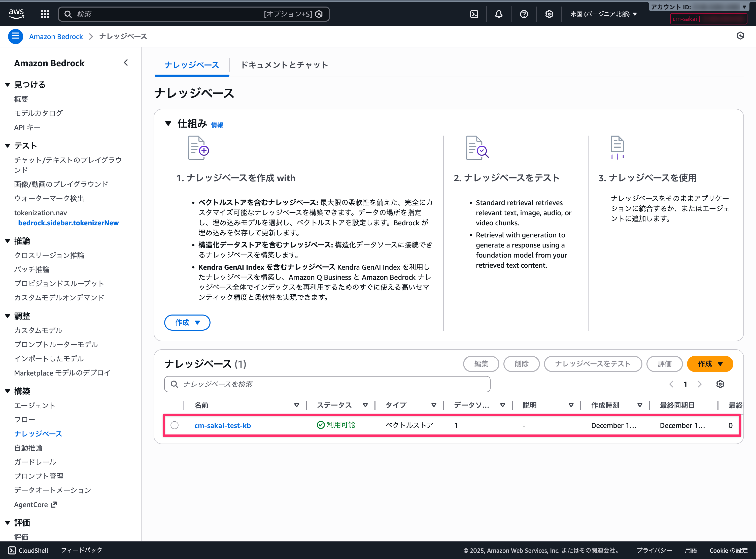Open the notifications bell
Viewport: 756px width, 559px height.
pos(499,14)
